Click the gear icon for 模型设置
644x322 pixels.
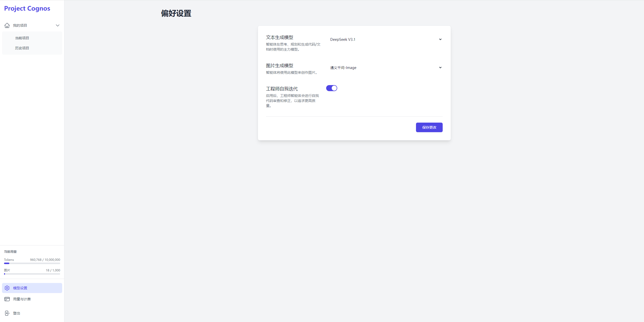(7, 288)
